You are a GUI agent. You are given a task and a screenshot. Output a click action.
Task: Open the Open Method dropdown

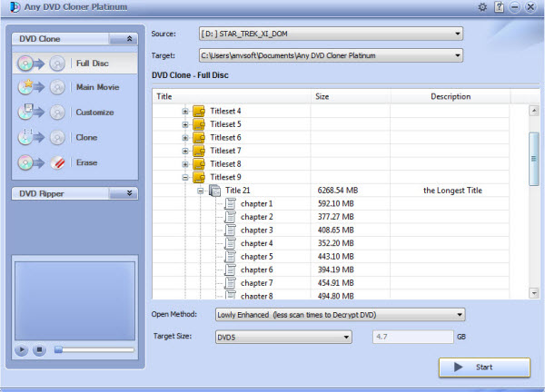460,315
